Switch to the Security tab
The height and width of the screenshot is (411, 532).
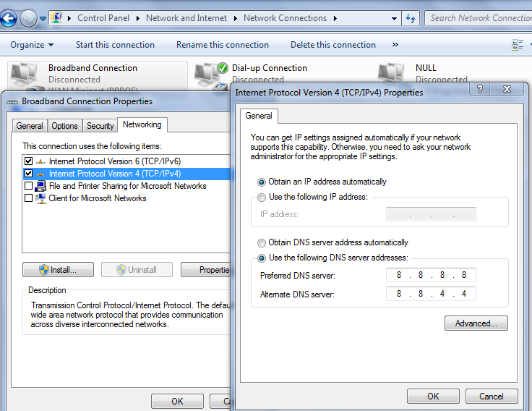pos(100,126)
